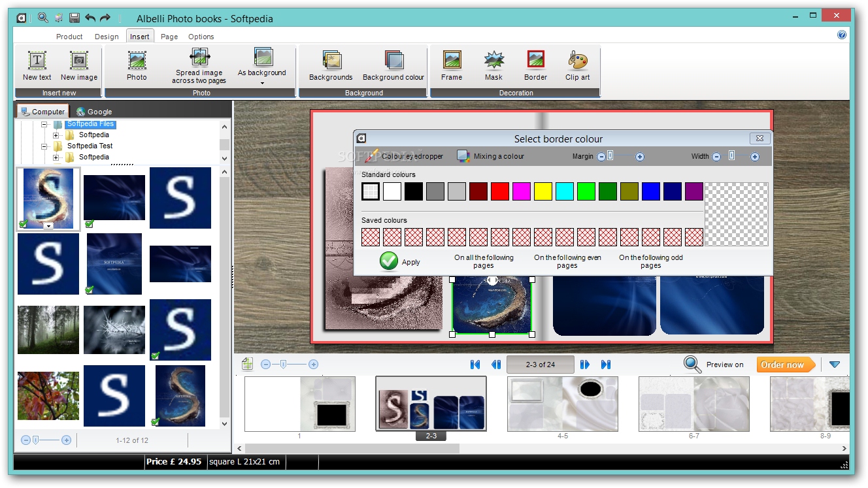Viewport: 868px width, 488px height.
Task: Select the black standard colour
Action: pos(414,191)
